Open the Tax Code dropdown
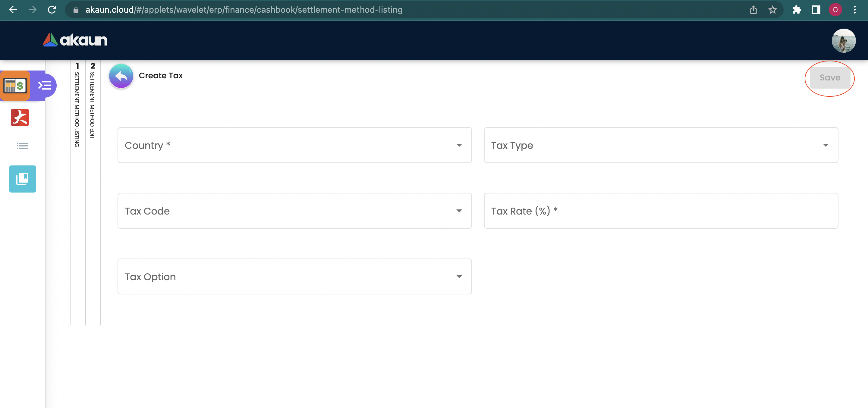Image resolution: width=868 pixels, height=408 pixels. click(x=294, y=211)
